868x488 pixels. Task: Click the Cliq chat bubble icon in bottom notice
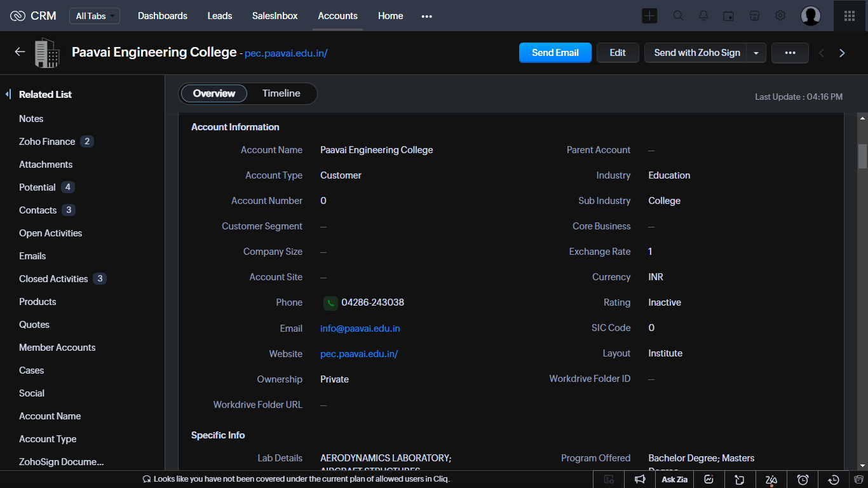pos(147,479)
